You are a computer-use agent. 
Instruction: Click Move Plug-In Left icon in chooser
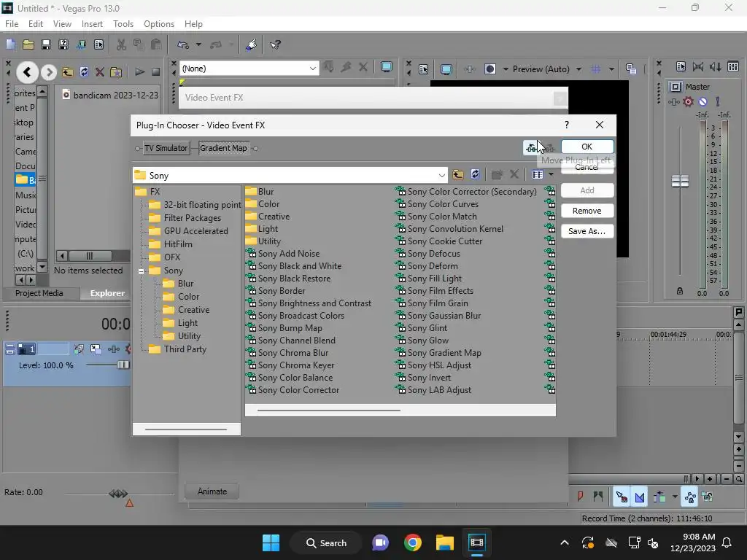click(x=532, y=147)
